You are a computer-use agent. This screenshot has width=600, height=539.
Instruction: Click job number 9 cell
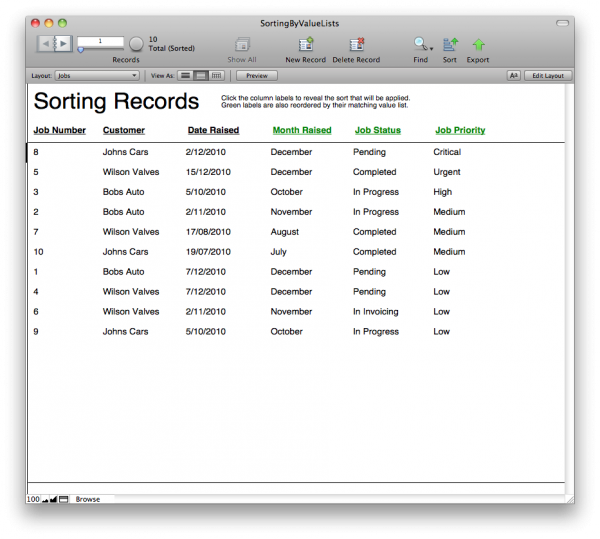[36, 331]
